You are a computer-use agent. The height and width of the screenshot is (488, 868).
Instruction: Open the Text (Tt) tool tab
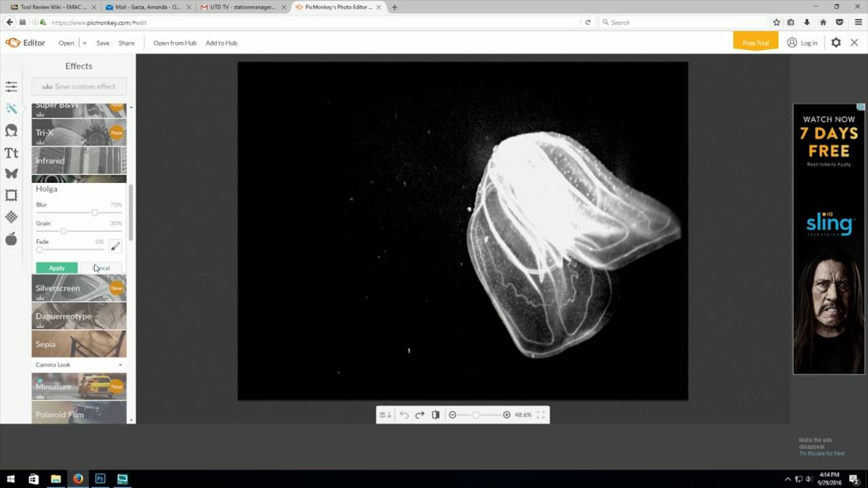point(12,152)
